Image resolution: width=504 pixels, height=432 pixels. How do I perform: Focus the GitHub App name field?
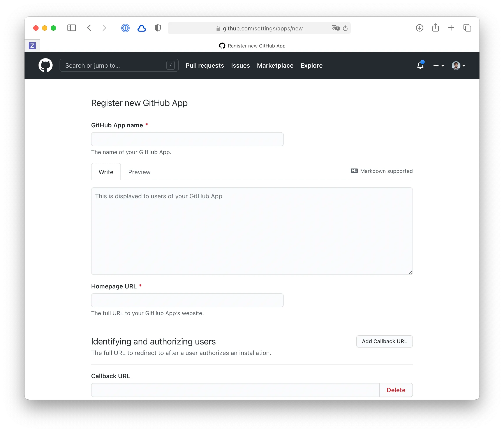pyautogui.click(x=187, y=139)
